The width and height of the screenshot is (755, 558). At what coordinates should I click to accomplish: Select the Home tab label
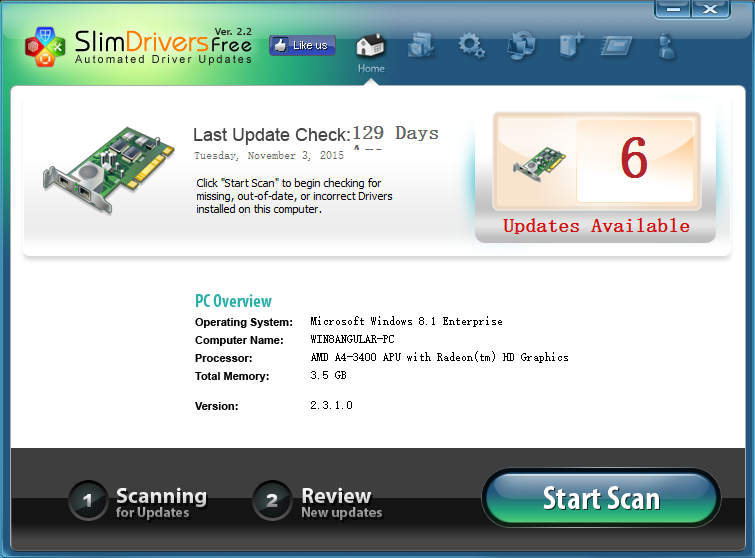pyautogui.click(x=371, y=68)
